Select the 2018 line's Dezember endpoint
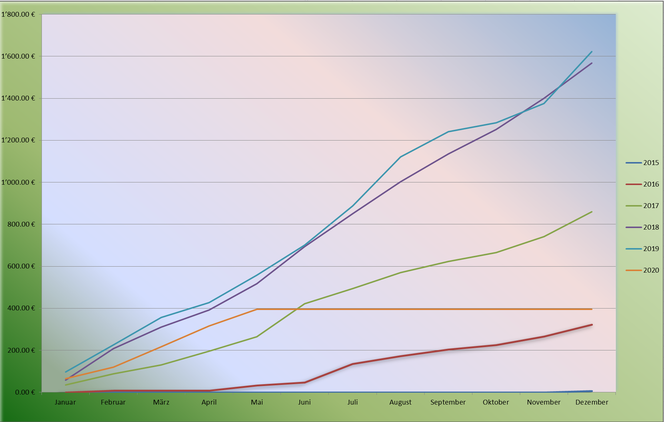 (x=592, y=63)
